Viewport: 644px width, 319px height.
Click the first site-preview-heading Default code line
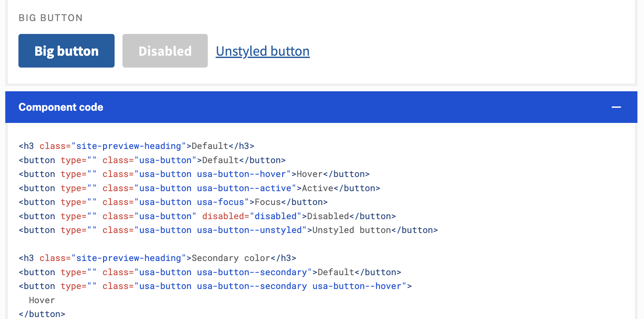click(137, 146)
